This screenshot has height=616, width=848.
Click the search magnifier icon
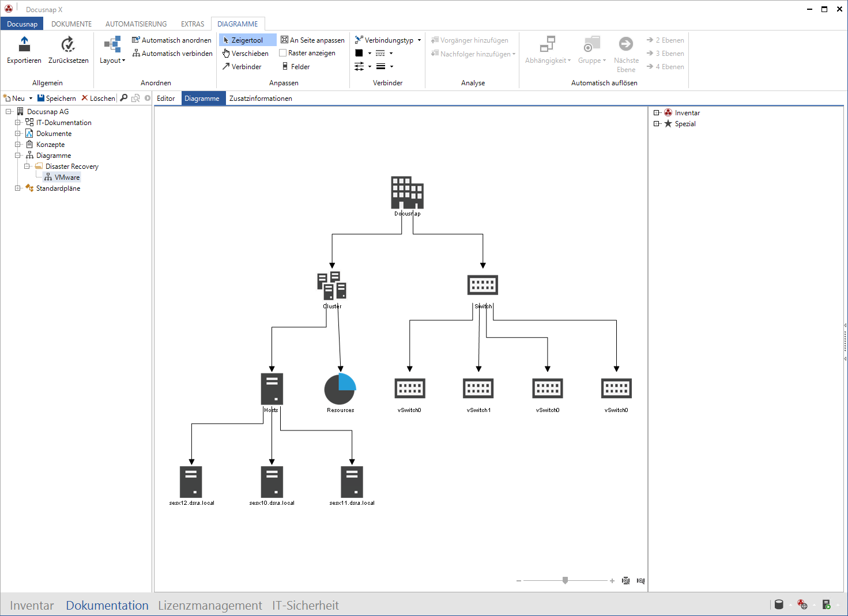click(123, 98)
